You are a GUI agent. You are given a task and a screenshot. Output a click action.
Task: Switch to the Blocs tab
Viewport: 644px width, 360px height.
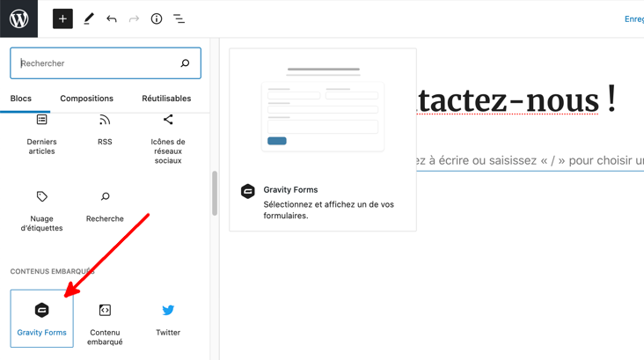(x=21, y=99)
